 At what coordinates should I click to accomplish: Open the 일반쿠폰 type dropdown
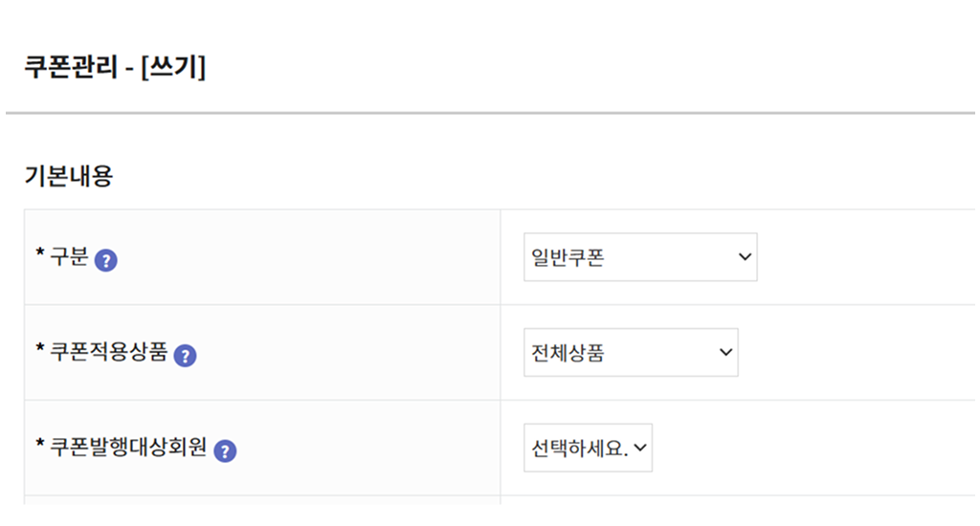(x=639, y=257)
